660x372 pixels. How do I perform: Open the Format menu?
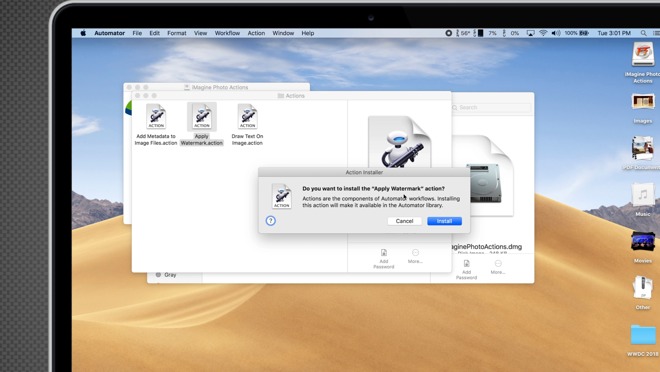[177, 33]
